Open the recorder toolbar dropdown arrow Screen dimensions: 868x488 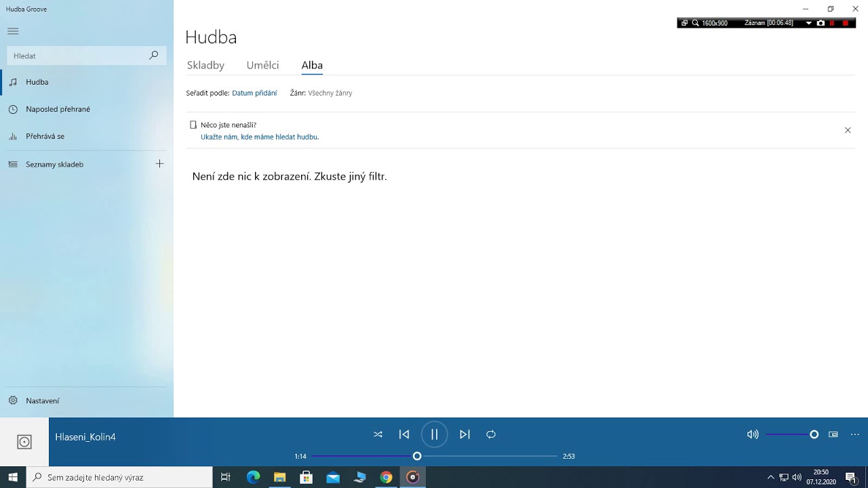click(808, 23)
